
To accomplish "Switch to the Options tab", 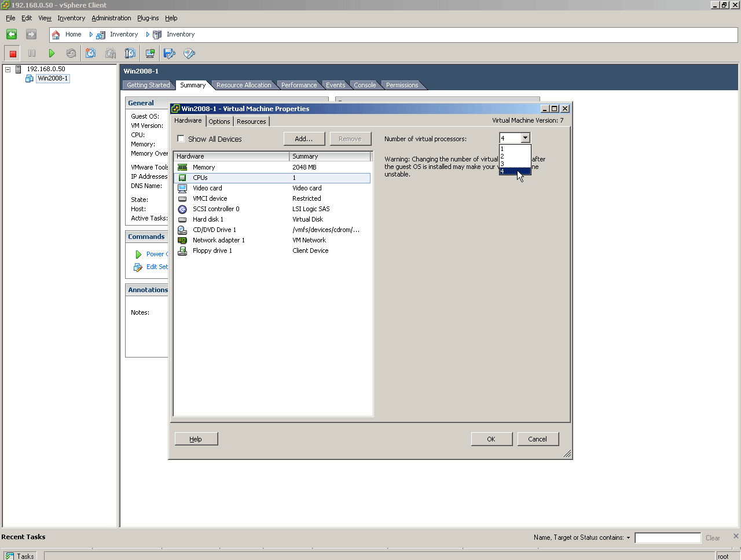I will click(219, 121).
